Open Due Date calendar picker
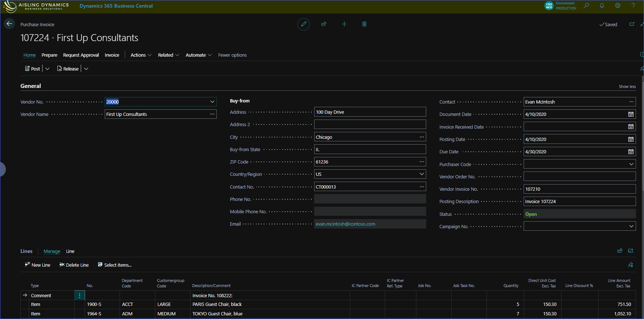 (631, 152)
